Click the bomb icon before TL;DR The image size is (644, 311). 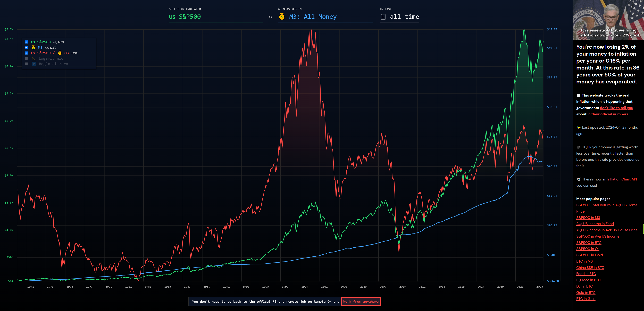[x=579, y=147]
